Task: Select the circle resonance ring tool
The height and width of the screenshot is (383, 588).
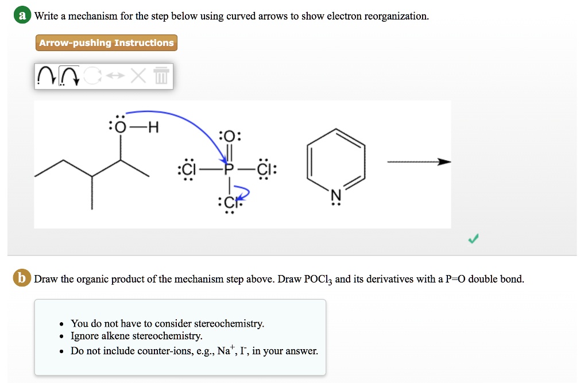Action: (93, 75)
